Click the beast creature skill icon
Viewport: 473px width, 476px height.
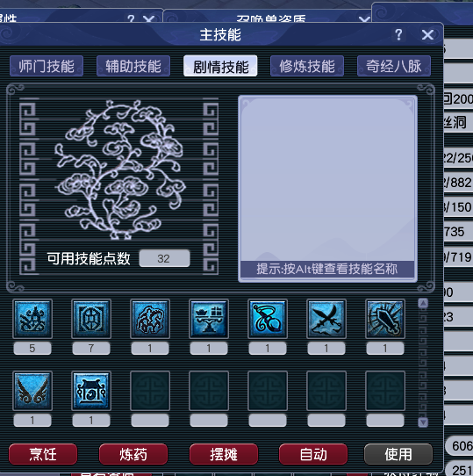pyautogui.click(x=150, y=319)
